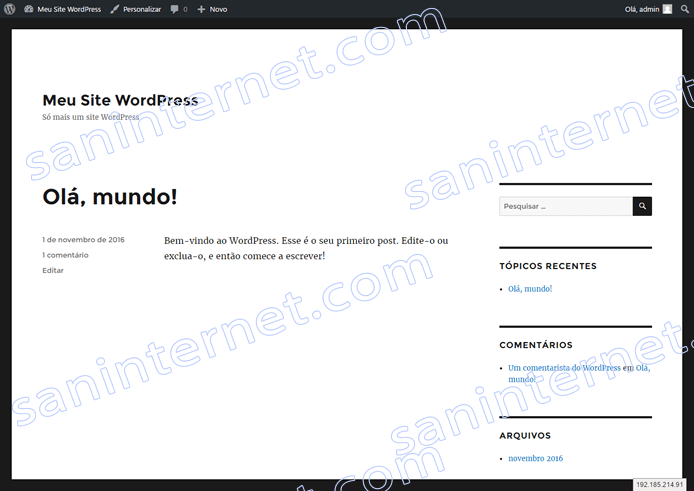
Task: Submit search with magnifier button
Action: 642,206
